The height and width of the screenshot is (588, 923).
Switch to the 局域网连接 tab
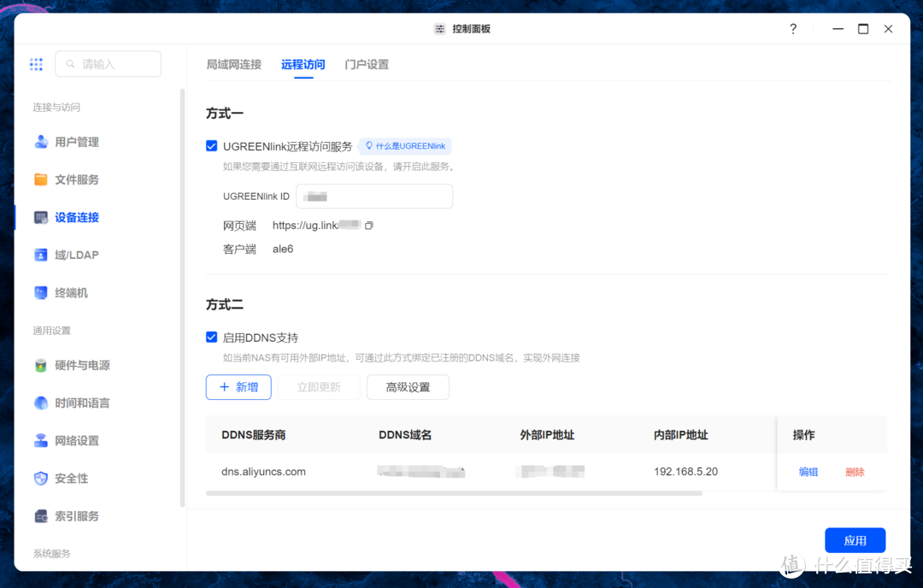point(233,64)
